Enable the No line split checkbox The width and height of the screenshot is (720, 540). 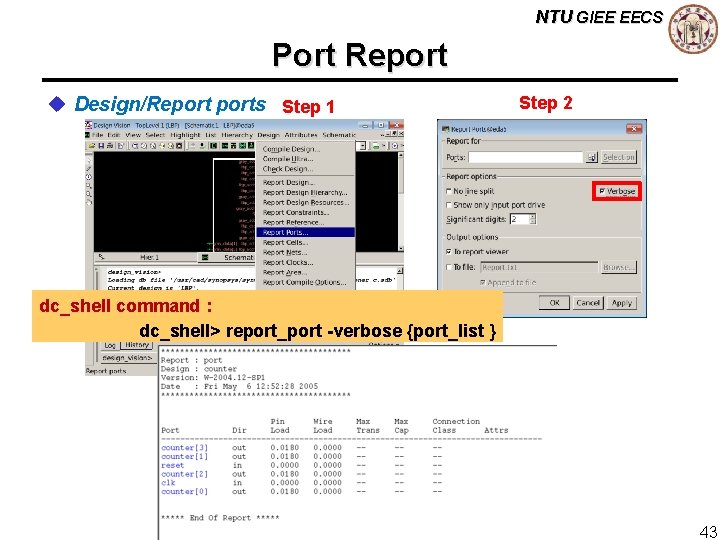click(x=449, y=191)
